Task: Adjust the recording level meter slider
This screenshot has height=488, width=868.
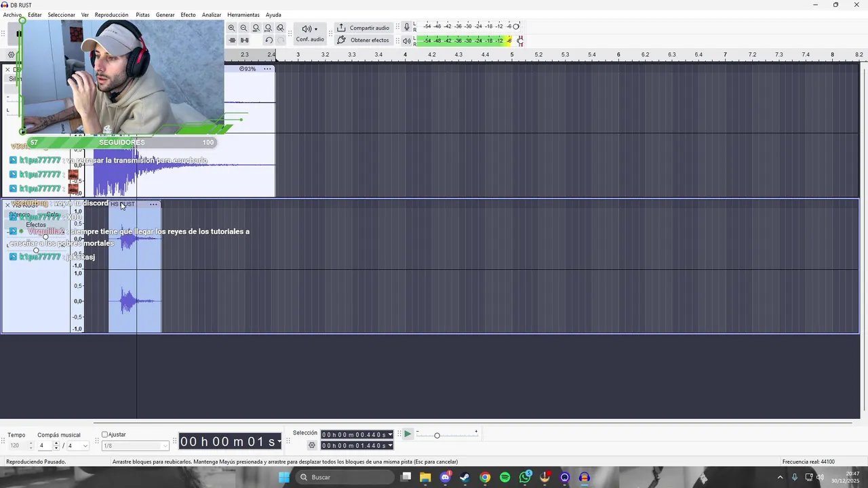Action: click(516, 26)
